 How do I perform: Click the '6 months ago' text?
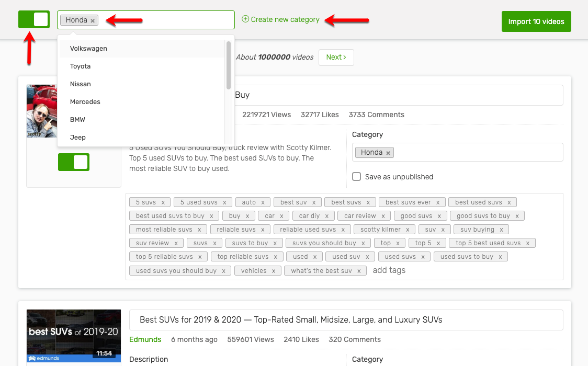click(x=194, y=339)
